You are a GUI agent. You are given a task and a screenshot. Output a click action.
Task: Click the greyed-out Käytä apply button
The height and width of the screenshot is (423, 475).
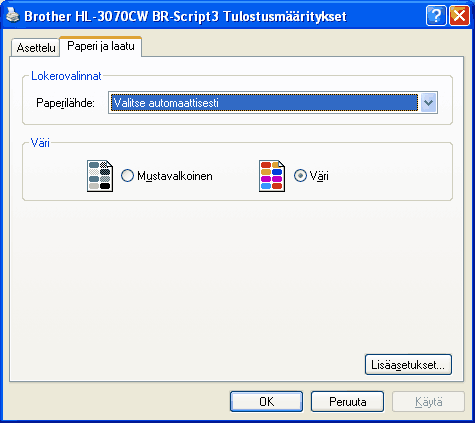429,402
